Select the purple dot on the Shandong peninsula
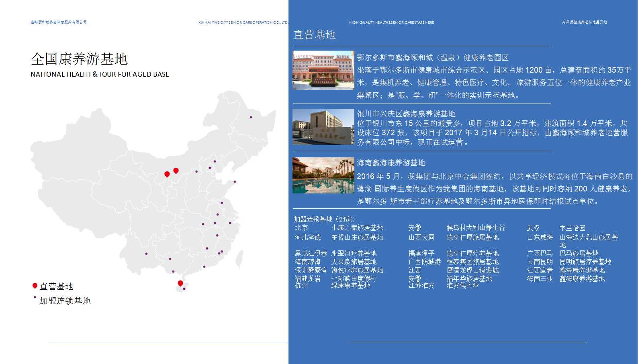638x364 pixels. pos(235,182)
